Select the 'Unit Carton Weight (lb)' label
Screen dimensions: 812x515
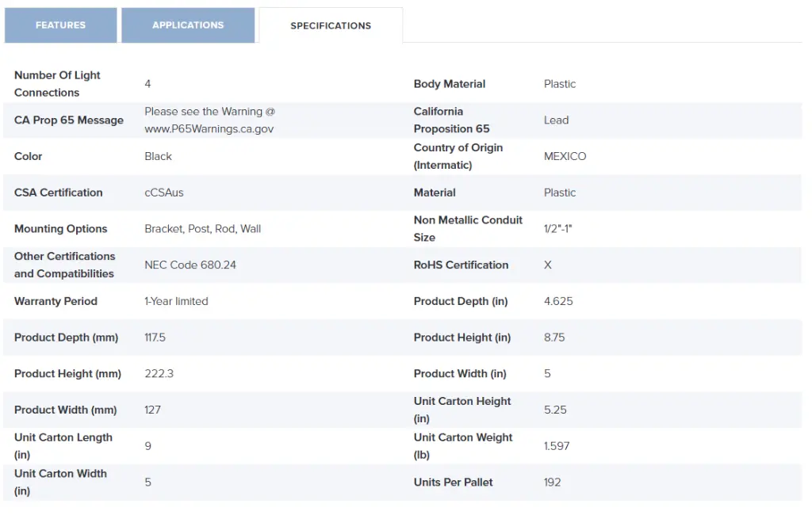[x=463, y=446]
